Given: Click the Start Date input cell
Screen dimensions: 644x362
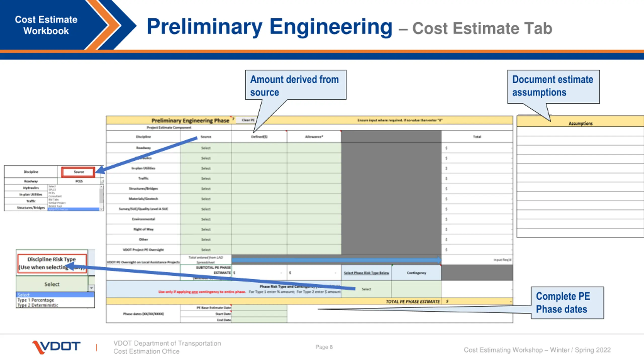Looking at the screenshot, I should (259, 314).
